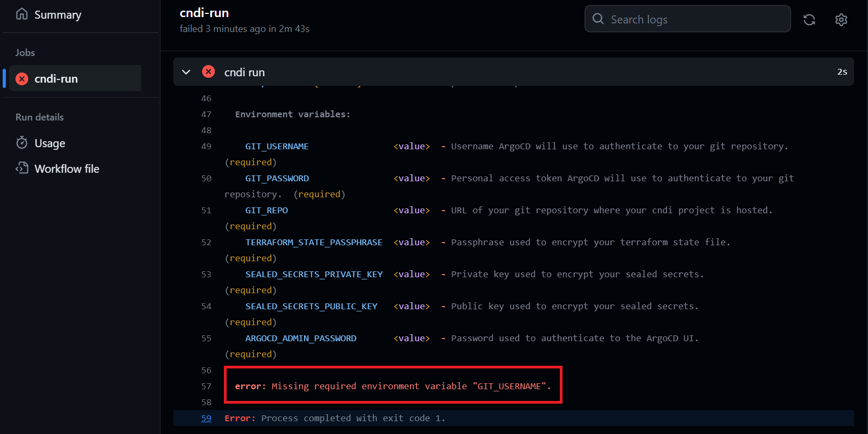Click line number 57
Image resolution: width=868 pixels, height=434 pixels.
tap(206, 387)
